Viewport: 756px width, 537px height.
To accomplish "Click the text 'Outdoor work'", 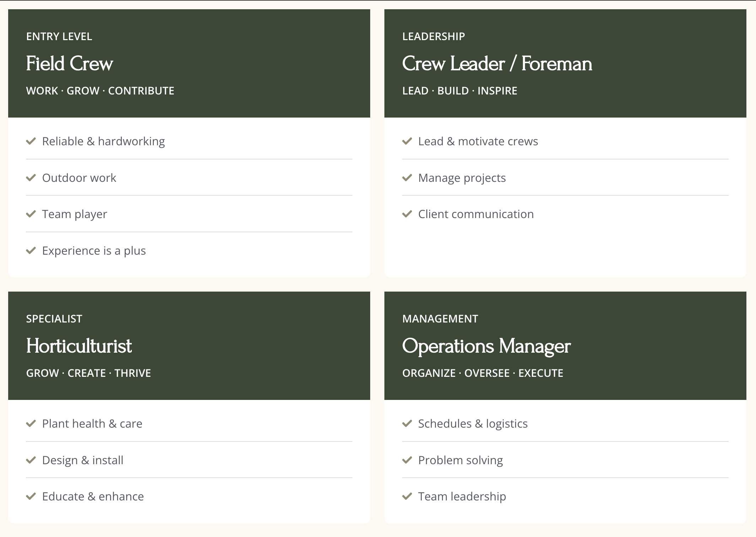I will 79,178.
